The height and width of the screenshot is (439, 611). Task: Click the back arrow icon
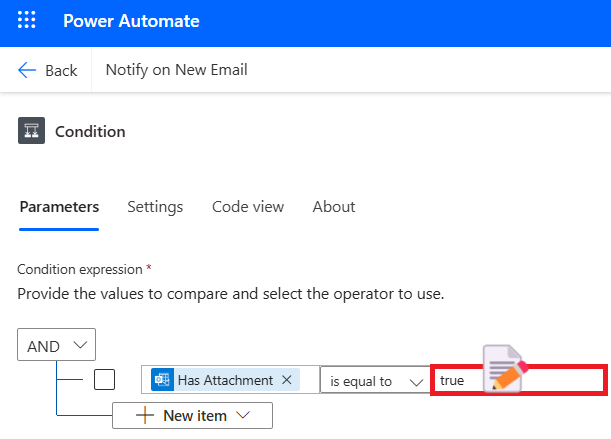(28, 70)
